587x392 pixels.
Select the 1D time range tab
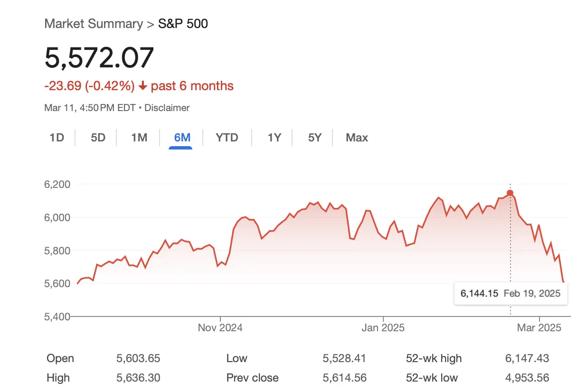tap(57, 138)
